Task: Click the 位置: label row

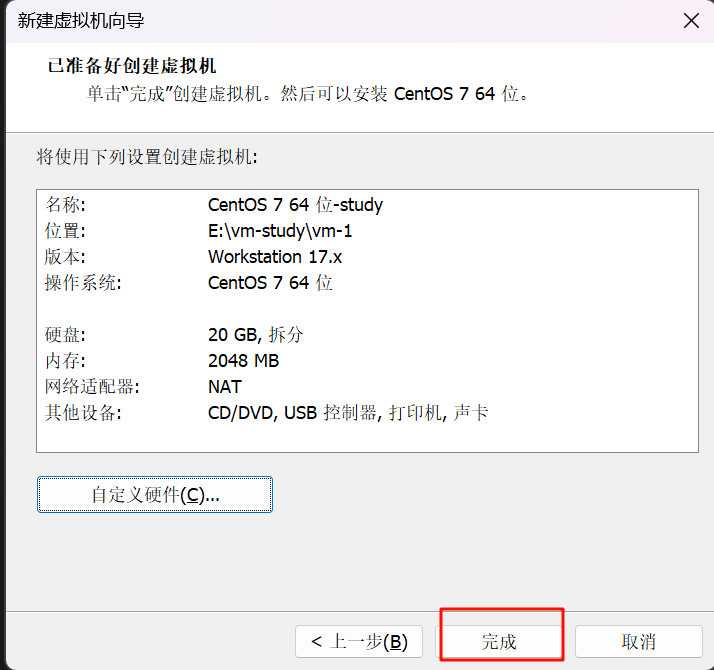Action: 65,231
